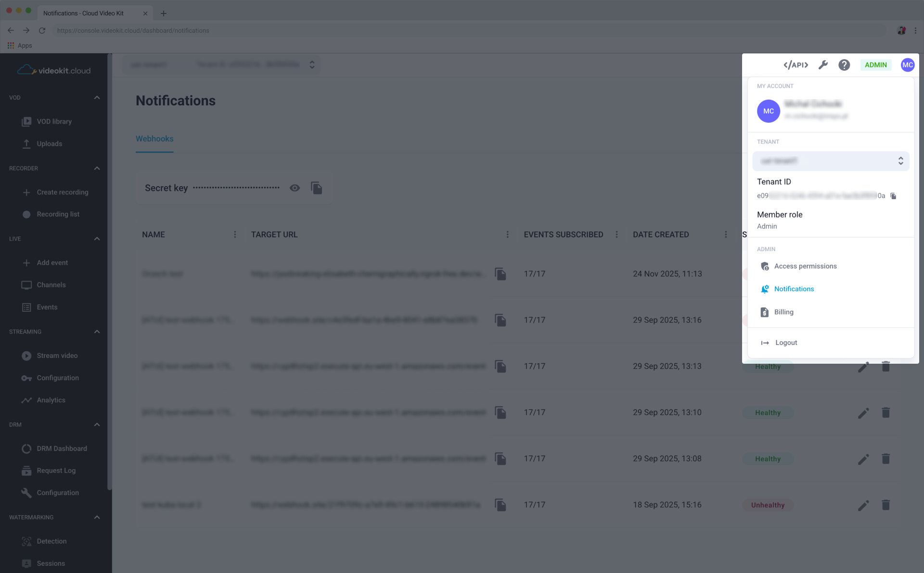Click the Request Log icon in sidebar
The width and height of the screenshot is (924, 573).
tap(26, 471)
